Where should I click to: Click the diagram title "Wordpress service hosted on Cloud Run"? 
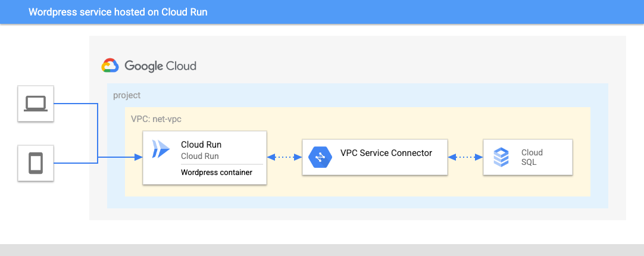pyautogui.click(x=118, y=12)
